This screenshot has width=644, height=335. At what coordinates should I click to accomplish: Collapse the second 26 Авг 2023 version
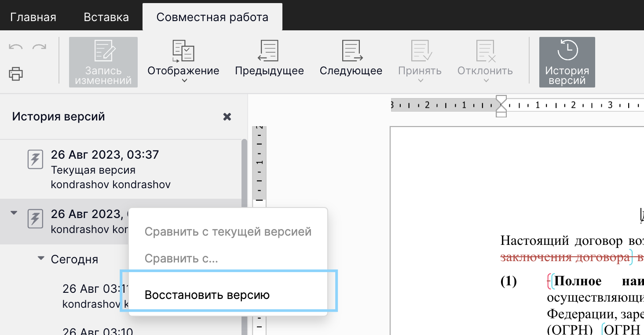[x=14, y=213]
